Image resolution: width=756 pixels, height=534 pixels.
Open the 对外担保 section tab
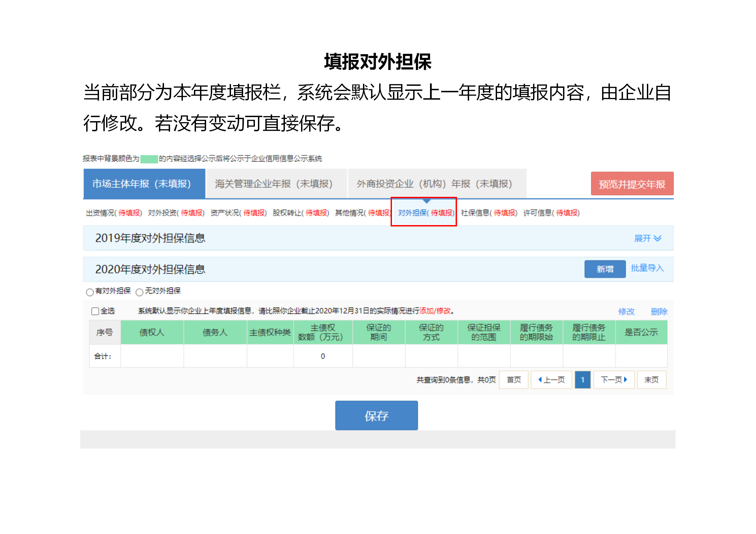(426, 213)
